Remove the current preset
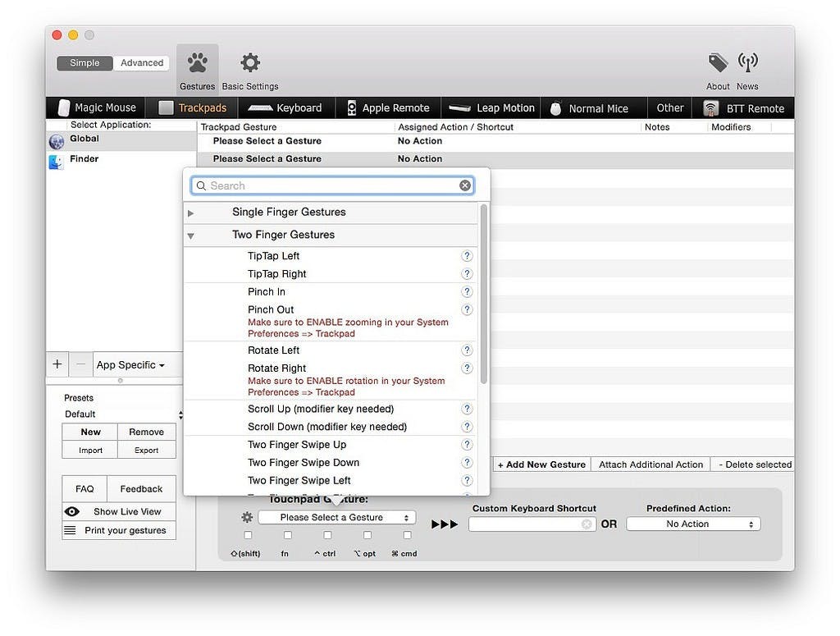840x636 pixels. point(146,432)
